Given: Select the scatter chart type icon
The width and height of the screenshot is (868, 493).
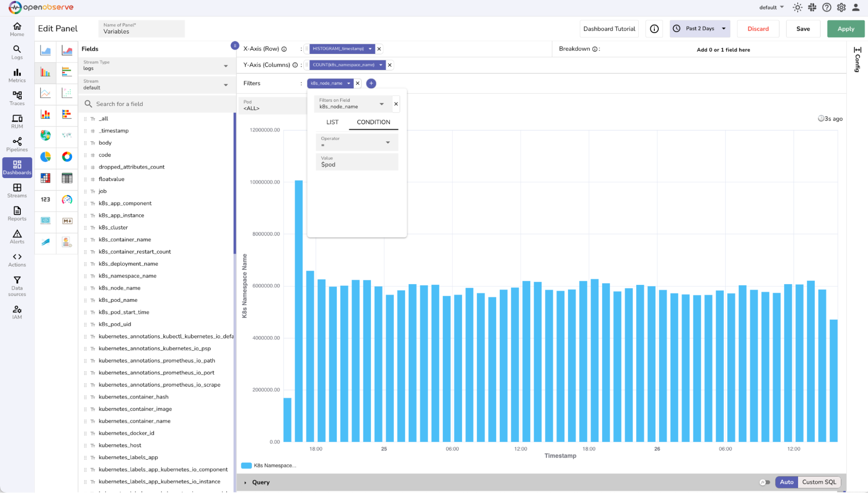Looking at the screenshot, I should click(67, 93).
